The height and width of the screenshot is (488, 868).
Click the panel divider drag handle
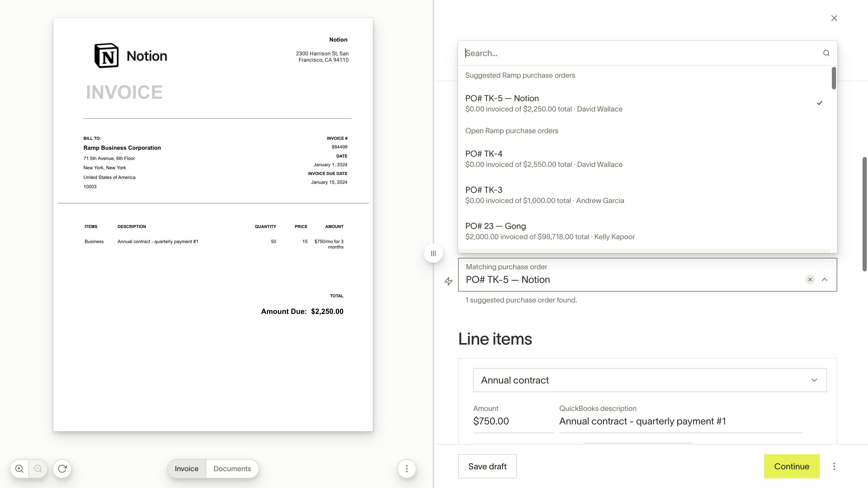click(x=433, y=253)
